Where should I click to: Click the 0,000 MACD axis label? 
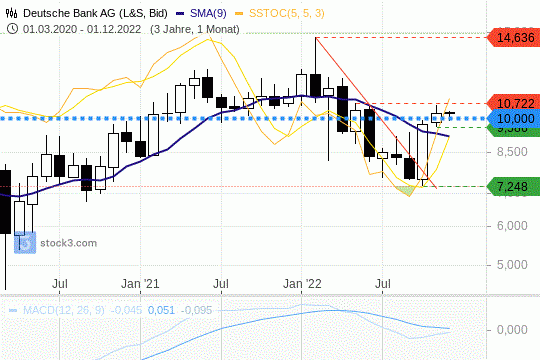point(512,330)
